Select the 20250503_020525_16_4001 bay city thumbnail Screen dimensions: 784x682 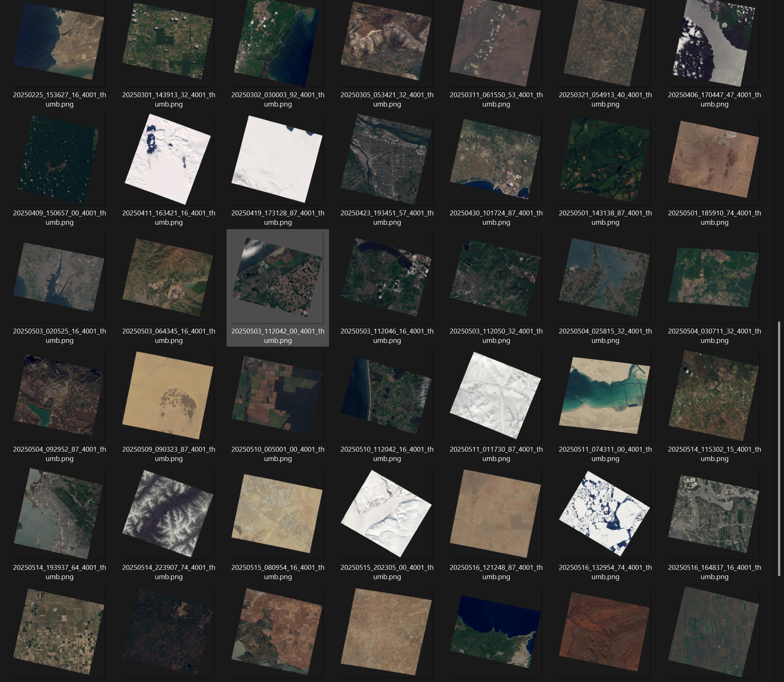(x=59, y=277)
